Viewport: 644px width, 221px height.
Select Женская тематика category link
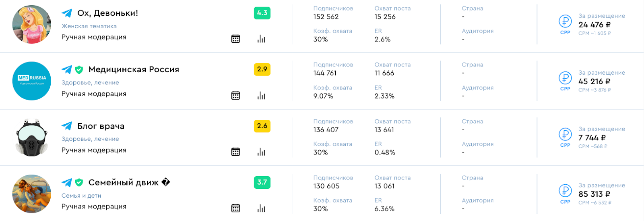pyautogui.click(x=89, y=26)
